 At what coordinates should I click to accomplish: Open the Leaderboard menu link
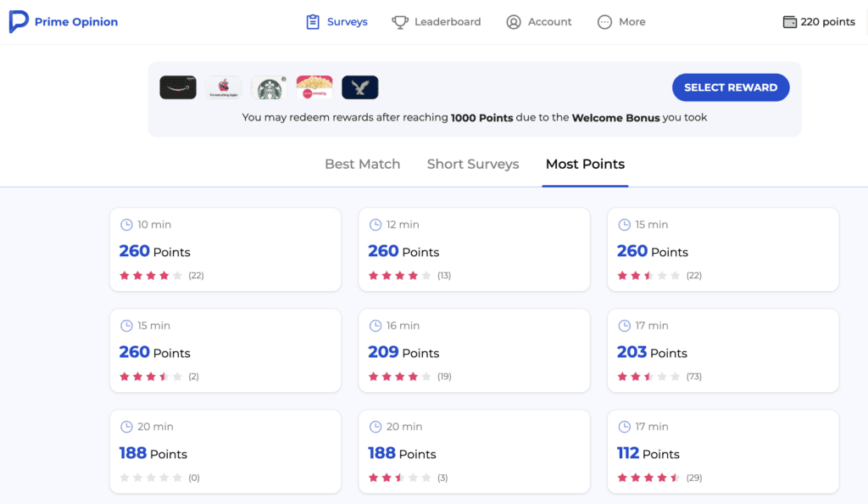(x=447, y=22)
